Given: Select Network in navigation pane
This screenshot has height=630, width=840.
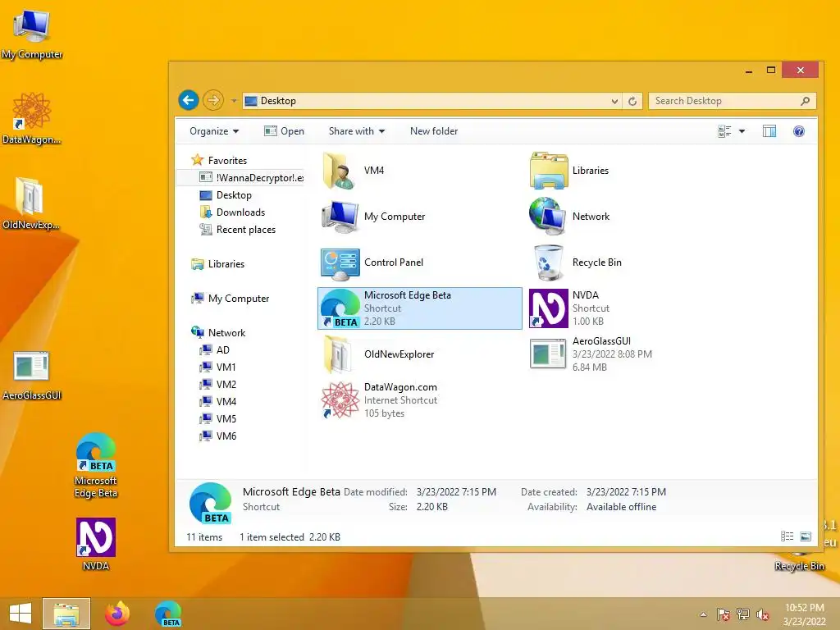Looking at the screenshot, I should click(218, 333).
